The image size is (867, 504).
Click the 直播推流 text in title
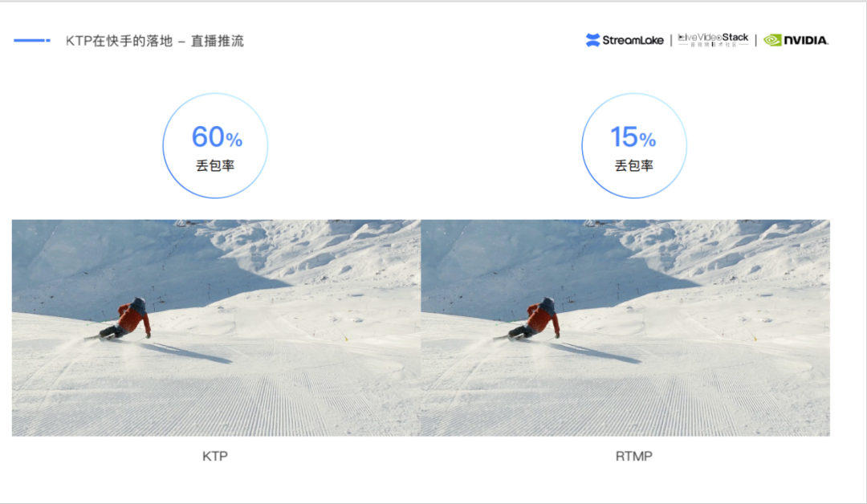point(218,41)
